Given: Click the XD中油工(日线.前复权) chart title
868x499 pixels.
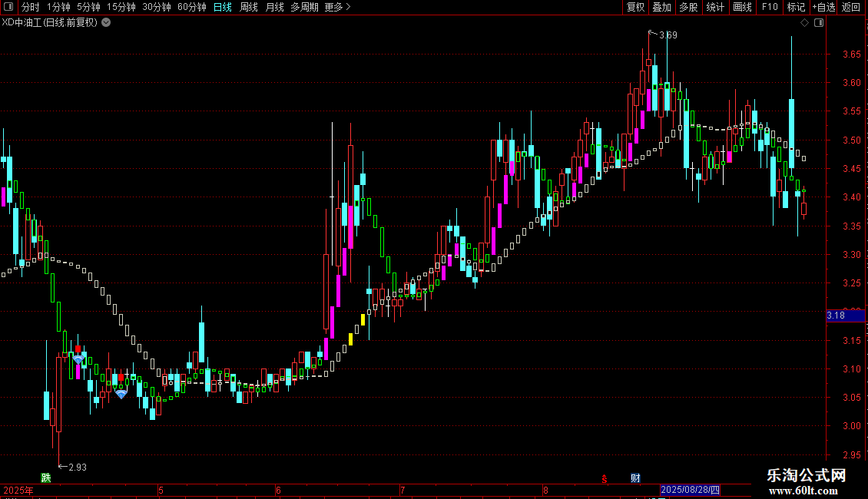Looking at the screenshot, I should click(50, 23).
